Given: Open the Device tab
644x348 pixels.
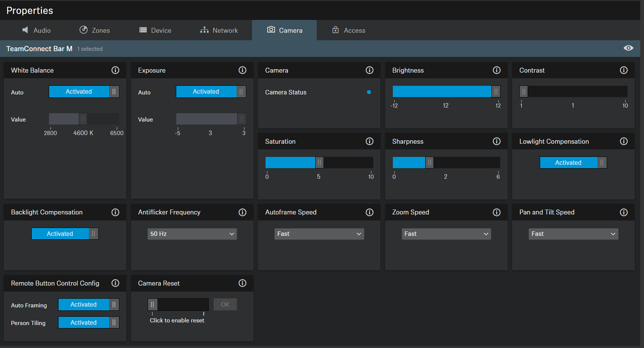Looking at the screenshot, I should tap(155, 30).
